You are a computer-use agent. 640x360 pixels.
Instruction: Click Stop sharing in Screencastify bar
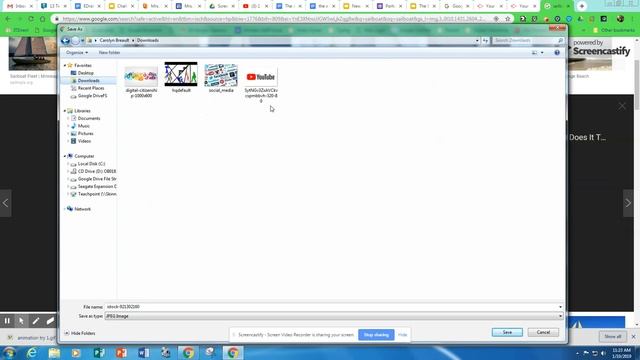[x=376, y=335]
